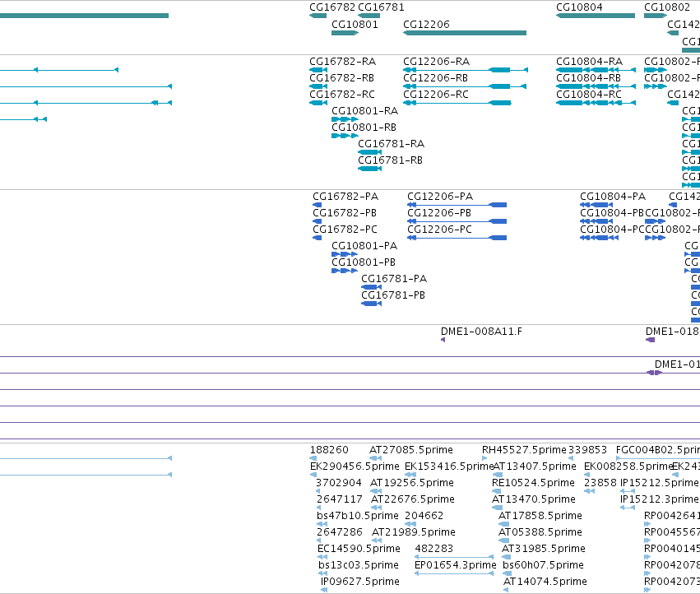The width and height of the screenshot is (700, 594).
Task: Click the CG10804-RB transcript label
Action: click(588, 77)
